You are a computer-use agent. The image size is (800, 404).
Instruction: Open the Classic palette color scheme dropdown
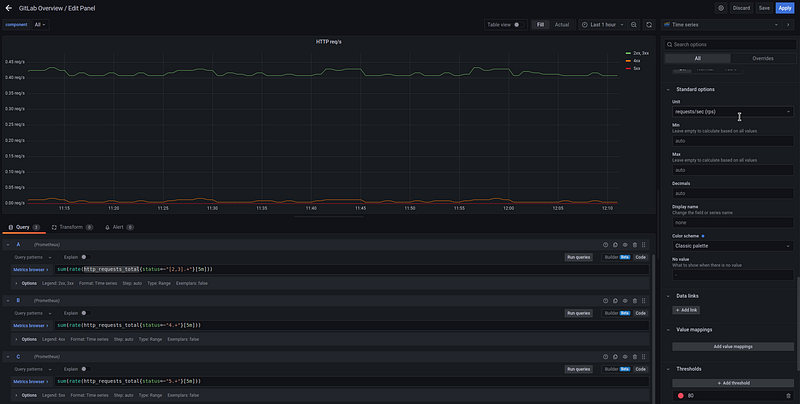[733, 246]
